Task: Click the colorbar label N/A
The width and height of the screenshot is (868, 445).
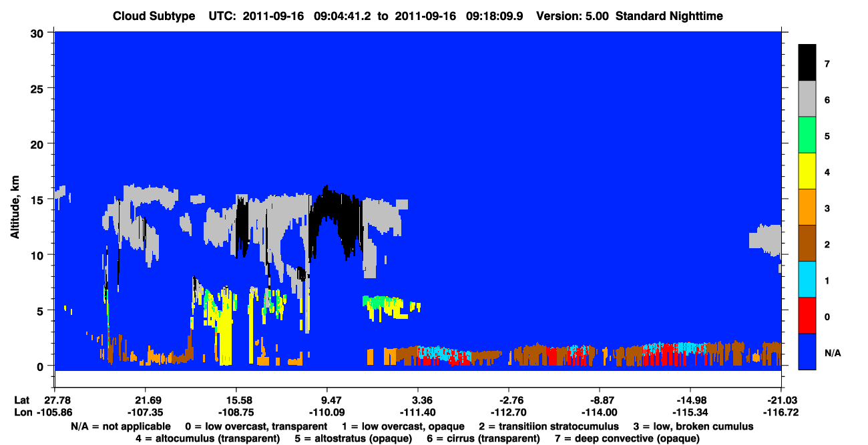Action: pos(832,352)
